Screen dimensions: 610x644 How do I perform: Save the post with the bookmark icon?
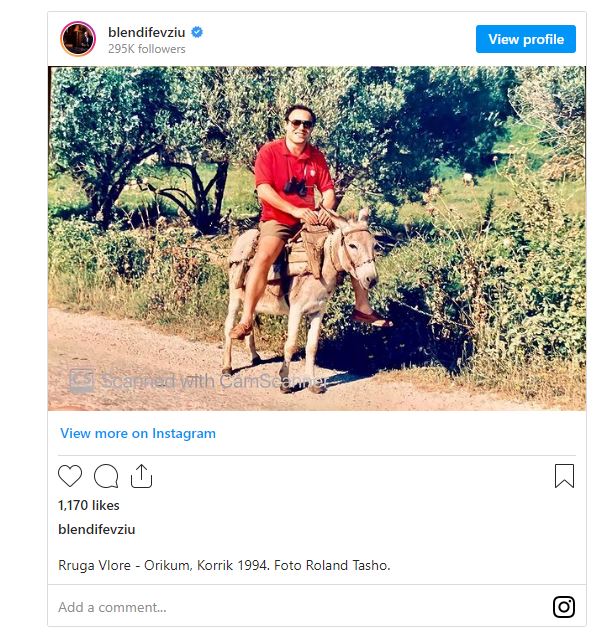pos(564,476)
